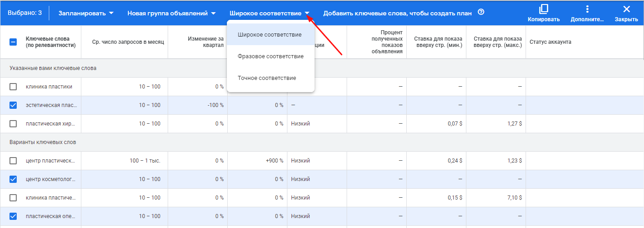Choose 'Точное соответствие' menu option
This screenshot has width=644, height=228.
267,78
